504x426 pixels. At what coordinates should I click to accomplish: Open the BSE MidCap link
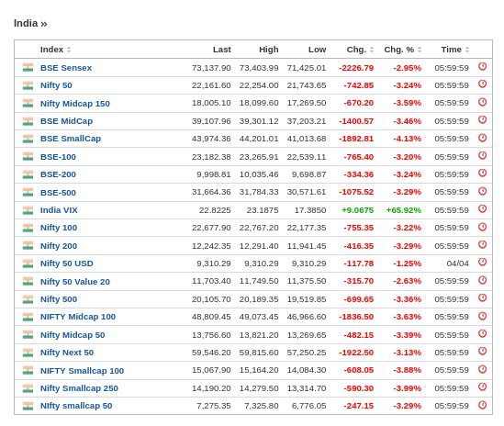tap(66, 121)
